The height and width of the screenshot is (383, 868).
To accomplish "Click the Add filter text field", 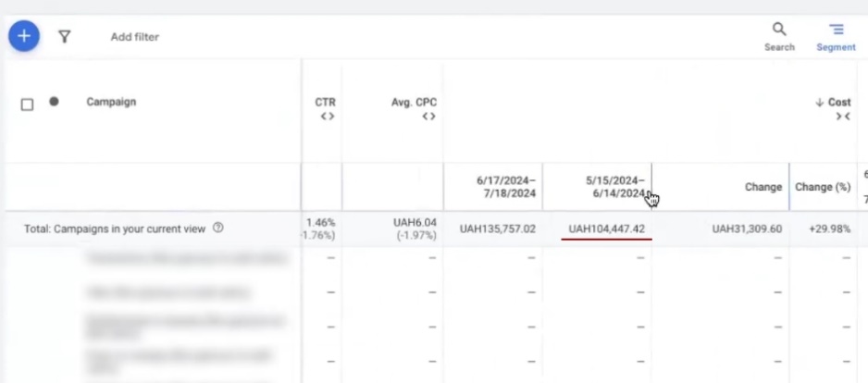I will pos(135,37).
